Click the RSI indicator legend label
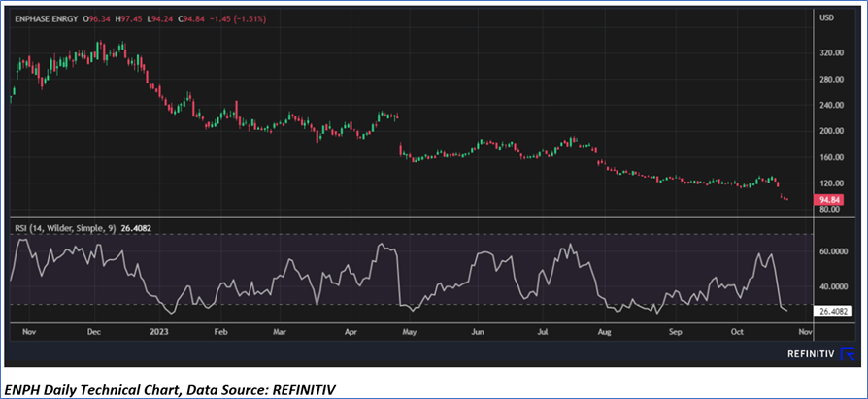 54,228
